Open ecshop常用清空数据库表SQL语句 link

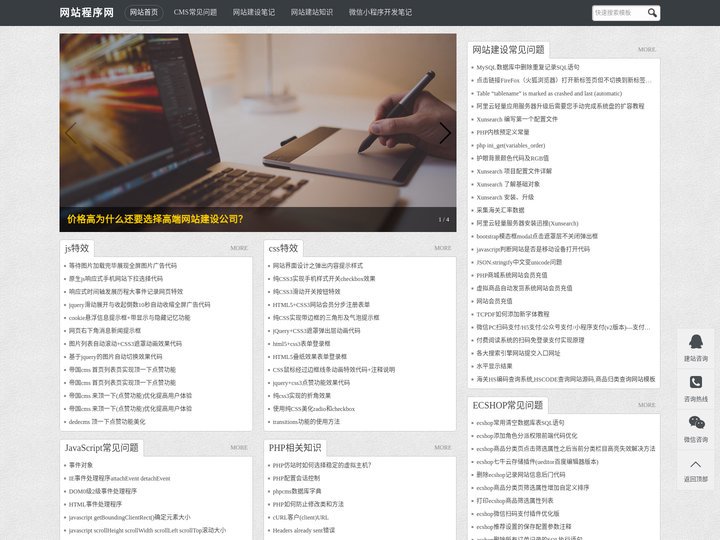pos(520,422)
